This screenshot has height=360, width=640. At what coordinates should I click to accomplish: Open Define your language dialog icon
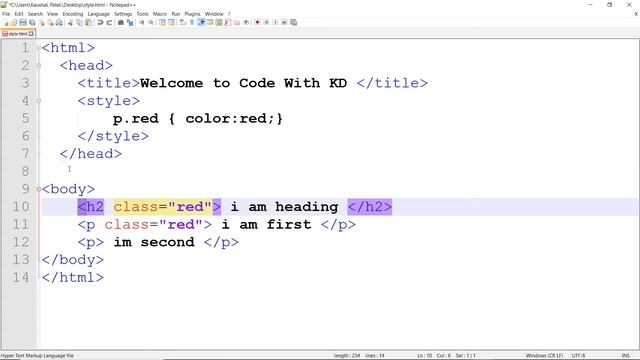(210, 22)
